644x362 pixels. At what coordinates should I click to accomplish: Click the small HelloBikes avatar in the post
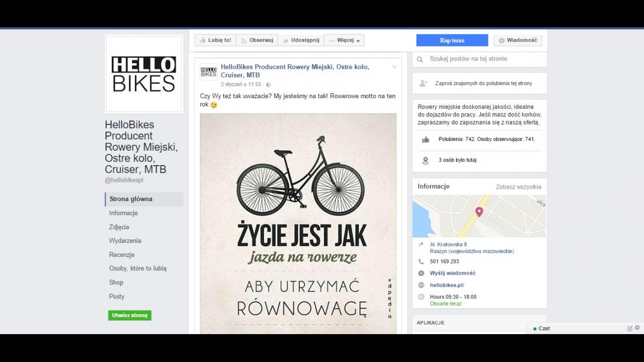coord(209,72)
